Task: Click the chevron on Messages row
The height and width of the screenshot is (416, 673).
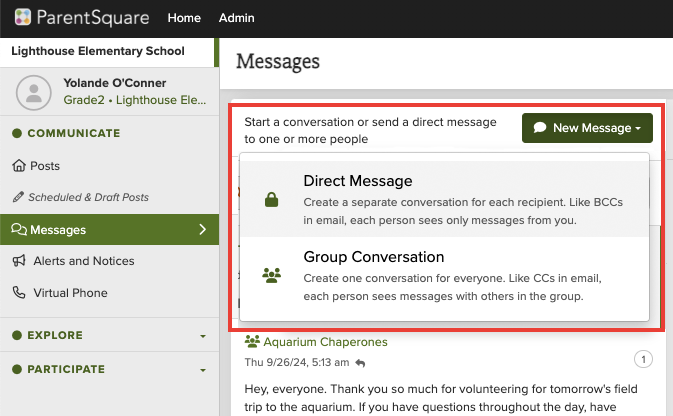Action: (x=203, y=229)
